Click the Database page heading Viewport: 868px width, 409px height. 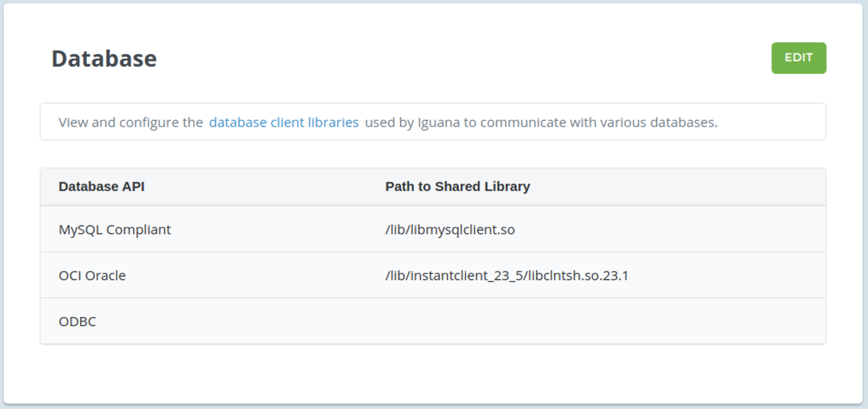point(104,59)
